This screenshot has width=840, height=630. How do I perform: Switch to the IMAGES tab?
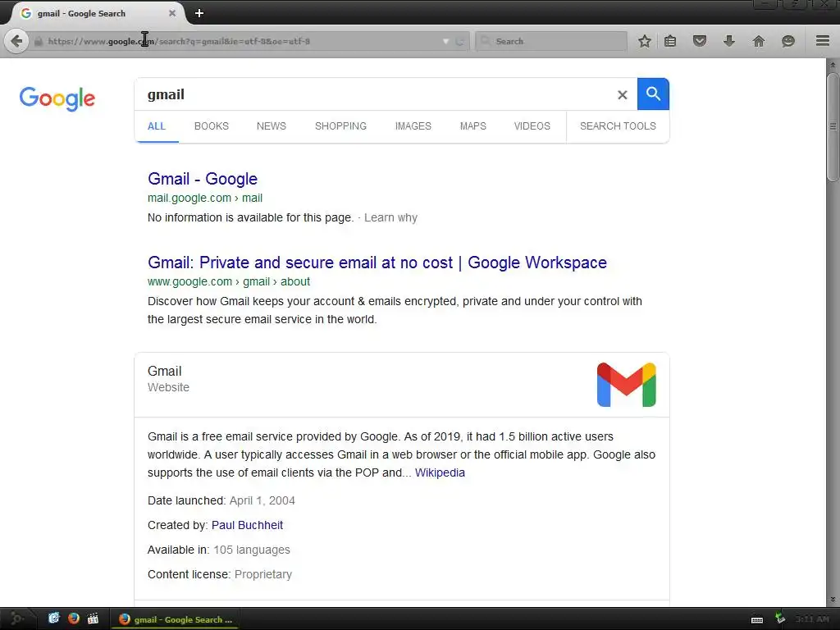click(x=413, y=126)
